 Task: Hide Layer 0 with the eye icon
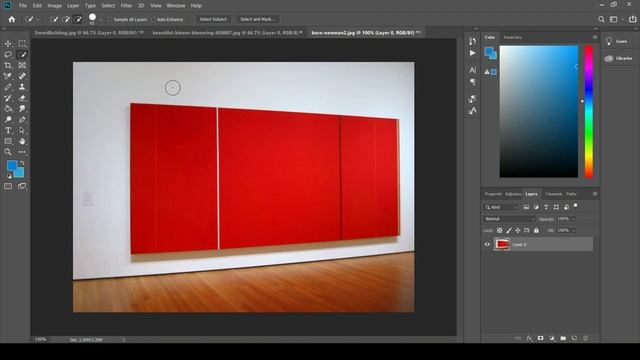[487, 244]
